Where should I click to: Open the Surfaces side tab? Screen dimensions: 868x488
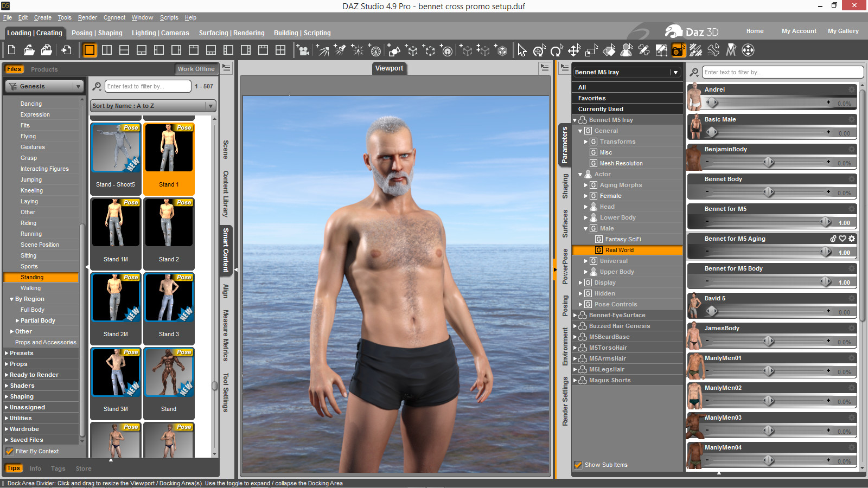[565, 223]
